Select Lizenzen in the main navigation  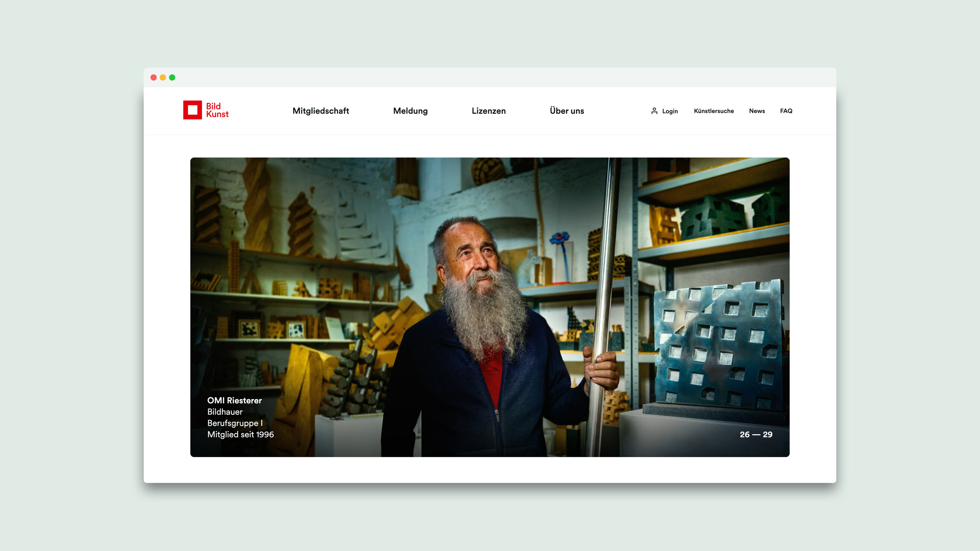(x=488, y=111)
